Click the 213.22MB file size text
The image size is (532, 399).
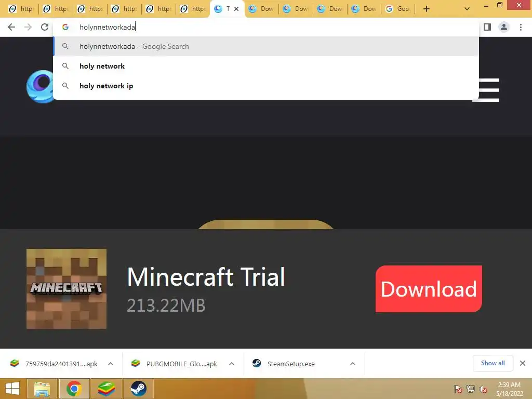(x=166, y=305)
